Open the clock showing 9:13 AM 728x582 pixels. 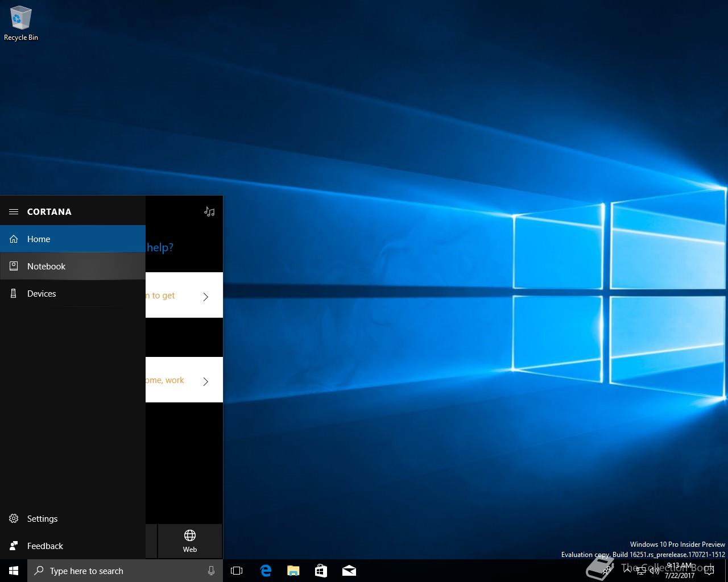coord(680,571)
